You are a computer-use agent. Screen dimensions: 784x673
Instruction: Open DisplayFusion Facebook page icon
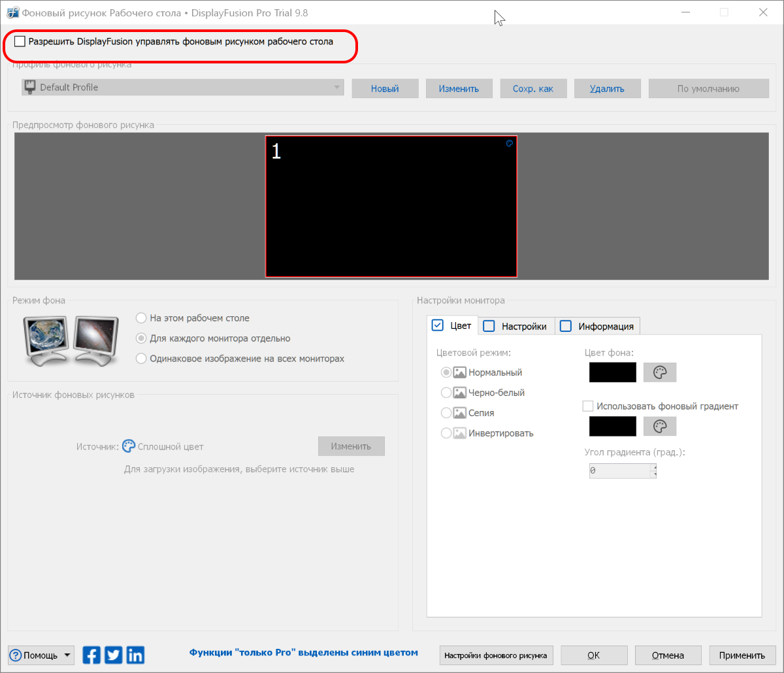coord(92,655)
